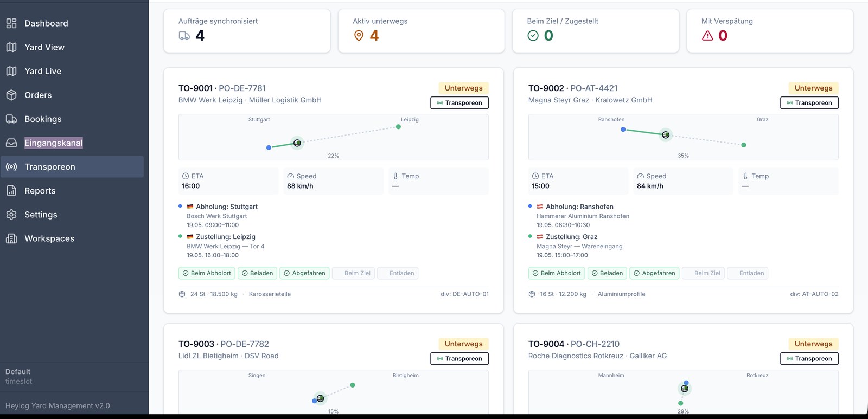Open Yard Live in sidebar
Image resolution: width=868 pixels, height=419 pixels.
72,71
